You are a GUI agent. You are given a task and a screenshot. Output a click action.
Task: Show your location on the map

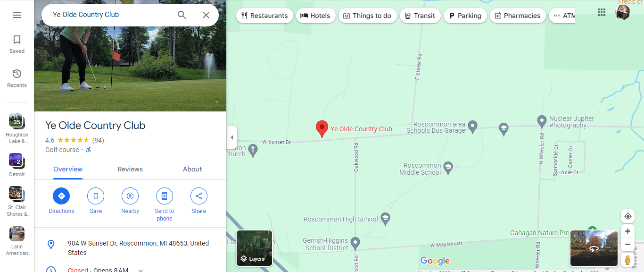627,216
